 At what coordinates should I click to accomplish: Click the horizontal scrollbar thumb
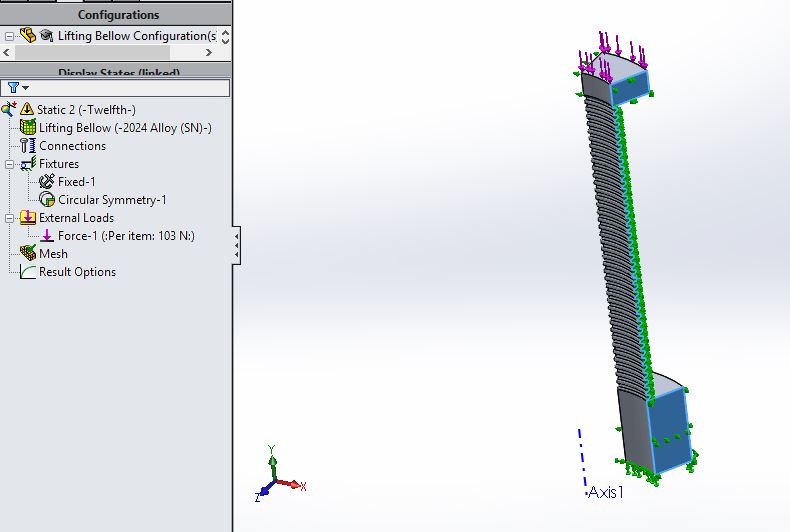[92, 52]
